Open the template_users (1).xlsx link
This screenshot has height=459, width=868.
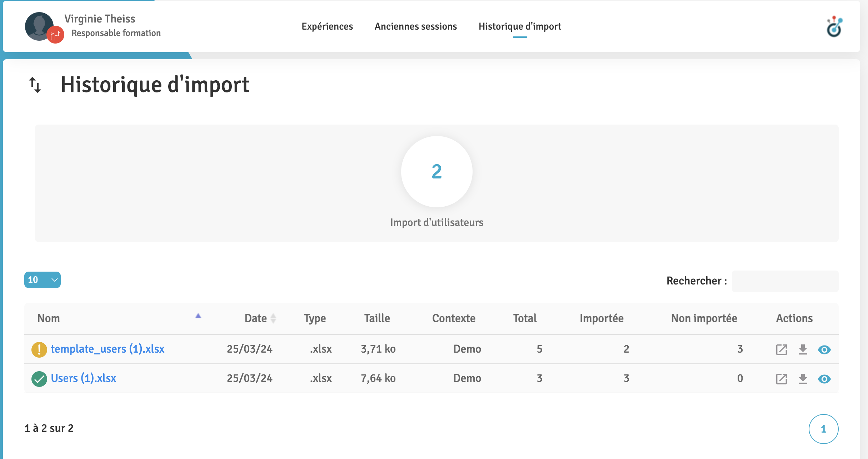(108, 349)
